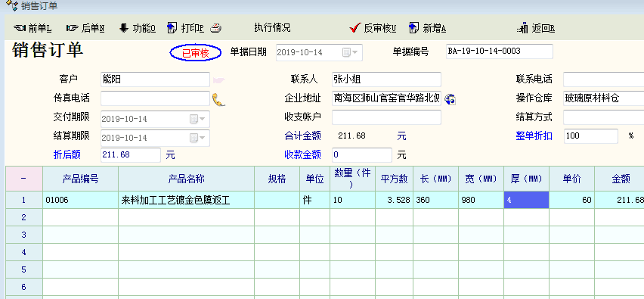Click the 新增 add new order icon
This screenshot has width=644, height=299.
[414, 28]
